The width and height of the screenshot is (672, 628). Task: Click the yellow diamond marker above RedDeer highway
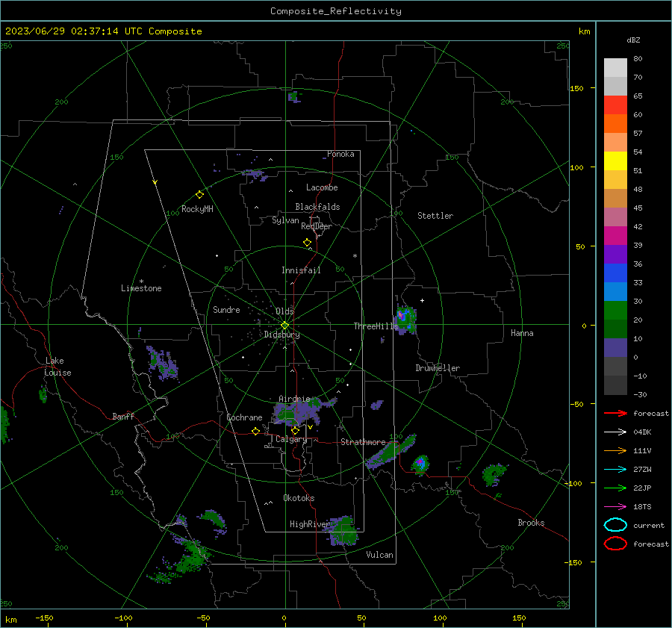click(307, 243)
